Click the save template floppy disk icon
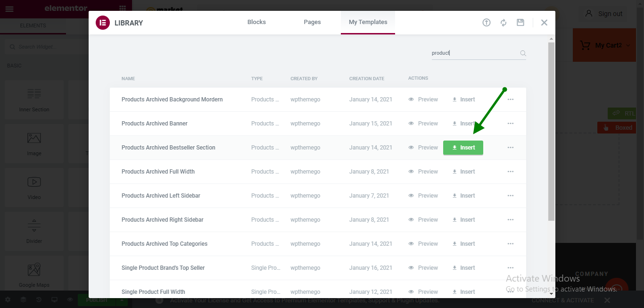The width and height of the screenshot is (644, 308). coord(520,23)
